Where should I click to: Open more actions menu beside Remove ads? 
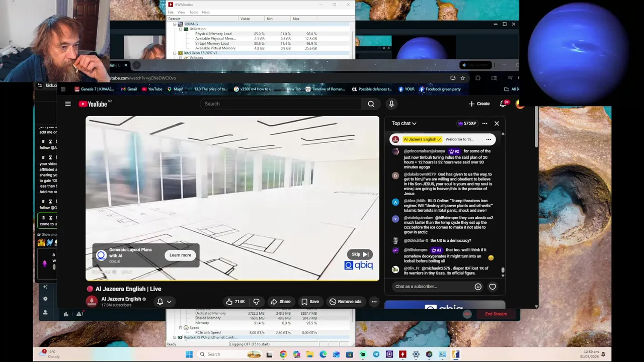(374, 302)
